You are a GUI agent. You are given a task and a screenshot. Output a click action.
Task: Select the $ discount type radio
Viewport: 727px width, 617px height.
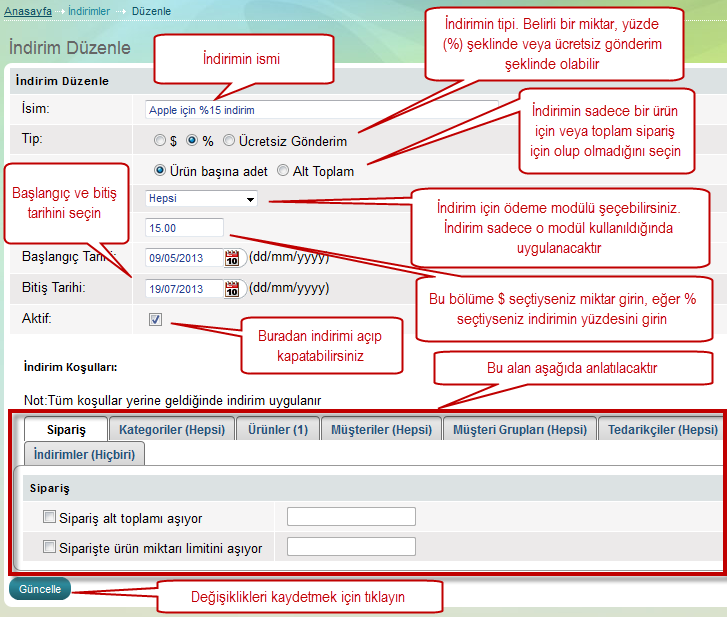pos(160,141)
